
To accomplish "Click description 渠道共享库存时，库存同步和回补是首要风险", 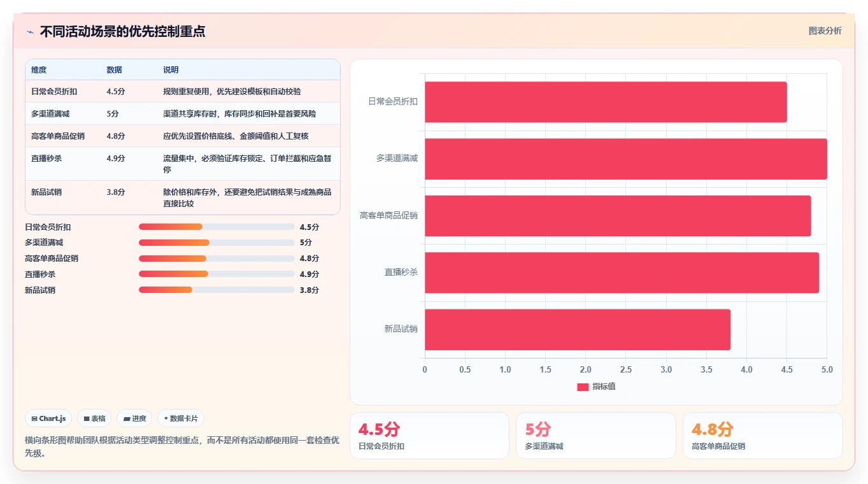I will coord(239,114).
